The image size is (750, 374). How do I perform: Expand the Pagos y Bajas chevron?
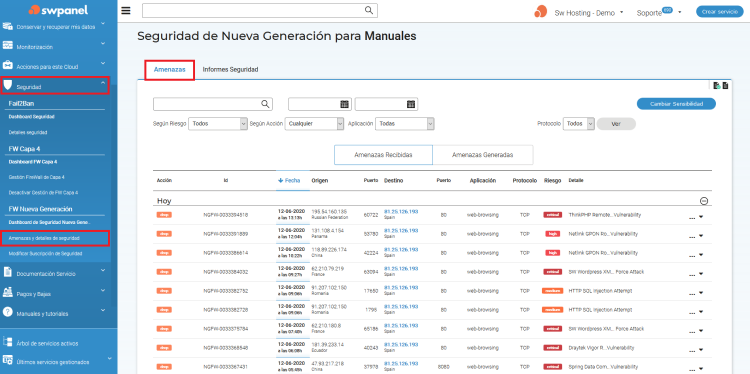pos(103,290)
